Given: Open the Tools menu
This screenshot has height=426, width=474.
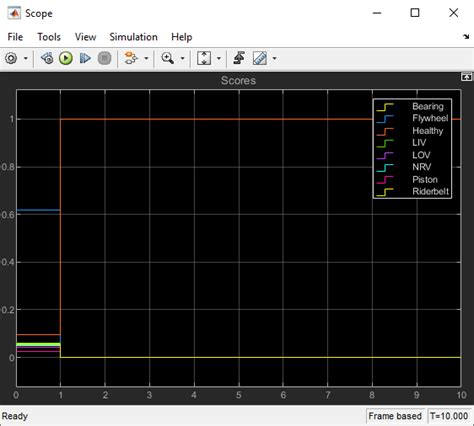Looking at the screenshot, I should [x=49, y=37].
